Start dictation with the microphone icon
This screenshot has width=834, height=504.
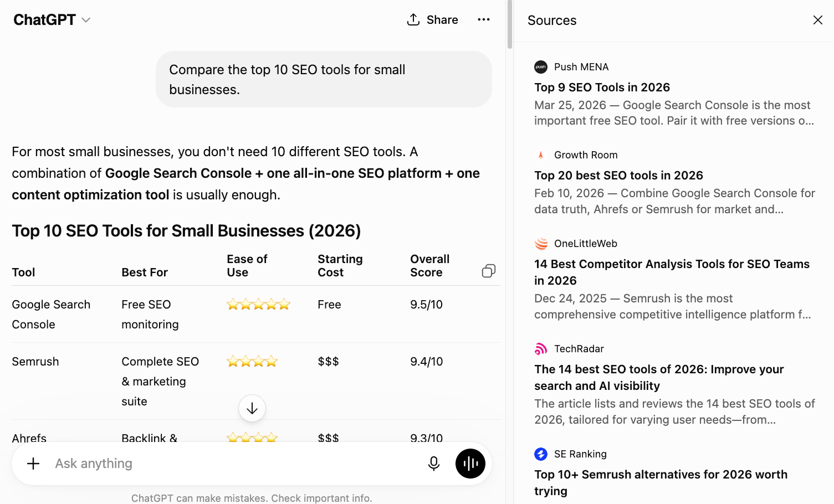(x=434, y=464)
